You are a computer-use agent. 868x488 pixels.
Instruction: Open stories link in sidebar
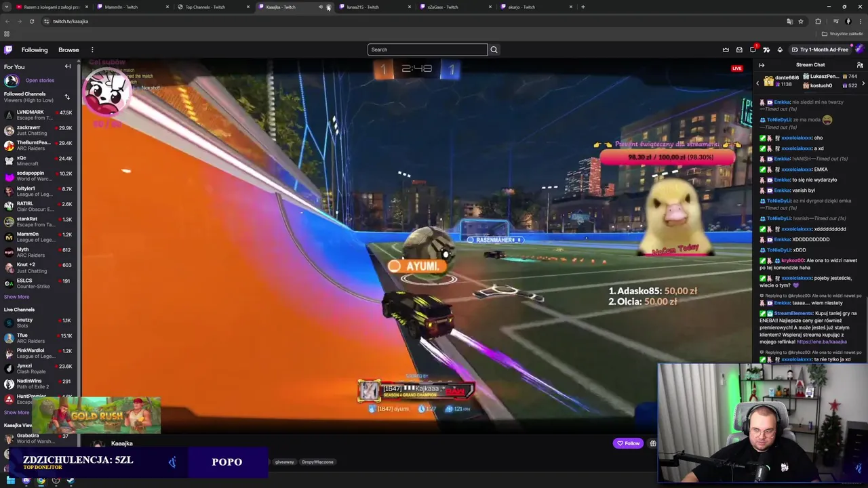[39, 81]
